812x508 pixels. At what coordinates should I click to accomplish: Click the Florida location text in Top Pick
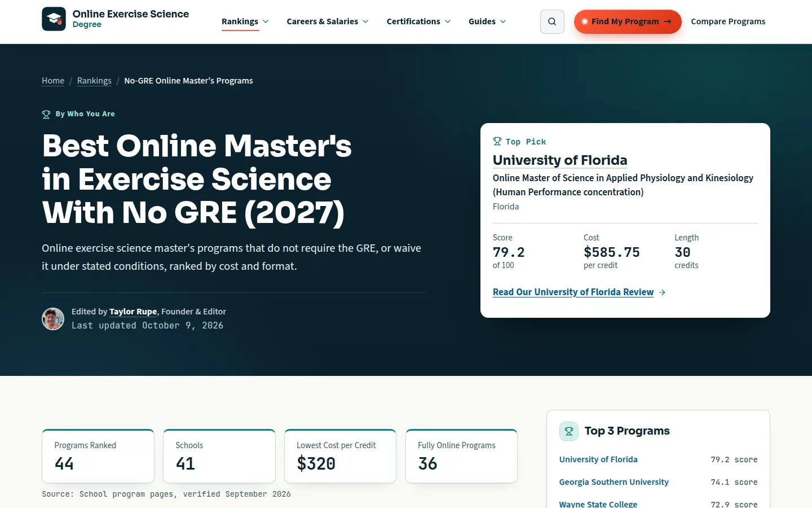click(506, 207)
